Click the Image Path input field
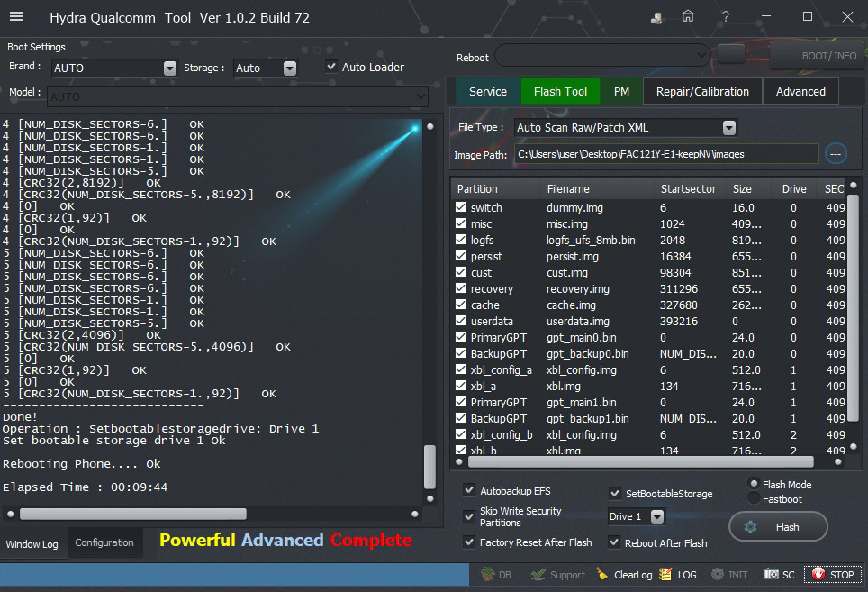The image size is (868, 592). (x=666, y=154)
